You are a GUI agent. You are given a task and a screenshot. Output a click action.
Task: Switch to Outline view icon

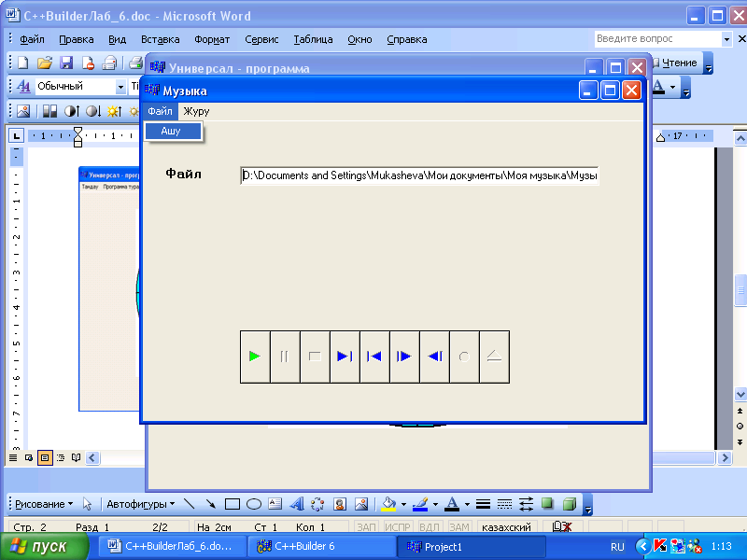61,457
